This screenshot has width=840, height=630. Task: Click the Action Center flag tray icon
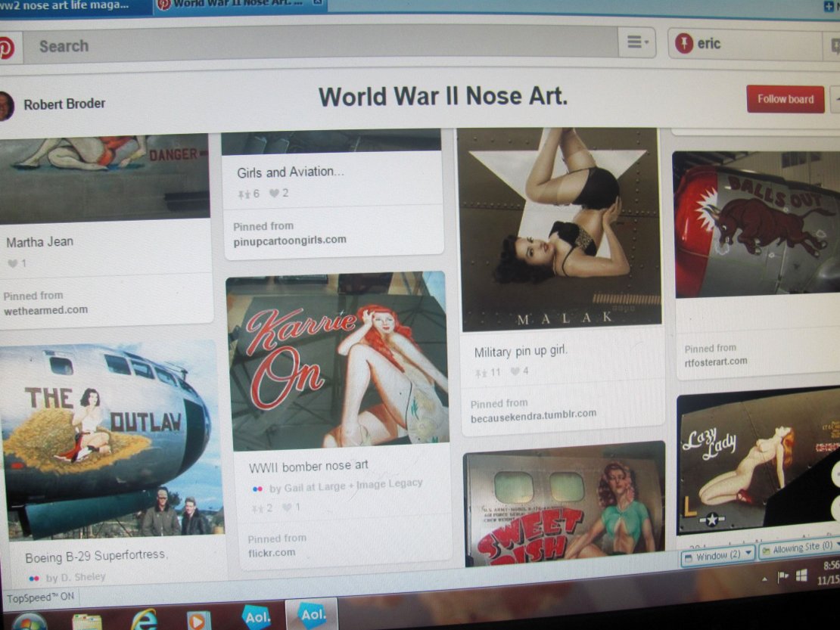[x=782, y=576]
